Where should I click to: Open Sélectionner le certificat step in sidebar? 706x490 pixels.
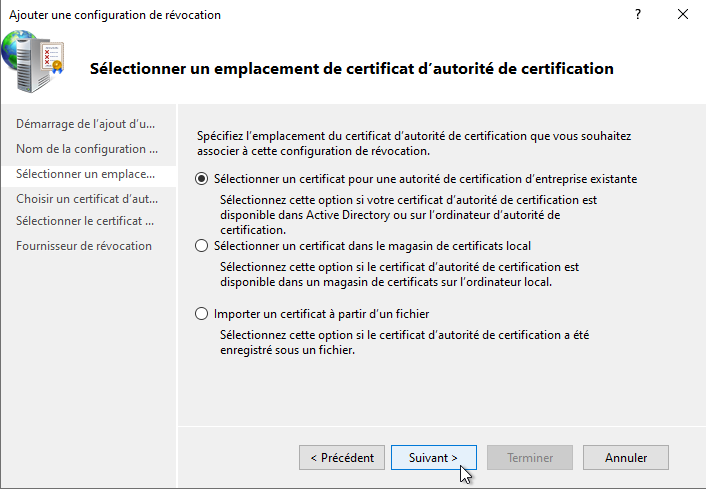85,221
